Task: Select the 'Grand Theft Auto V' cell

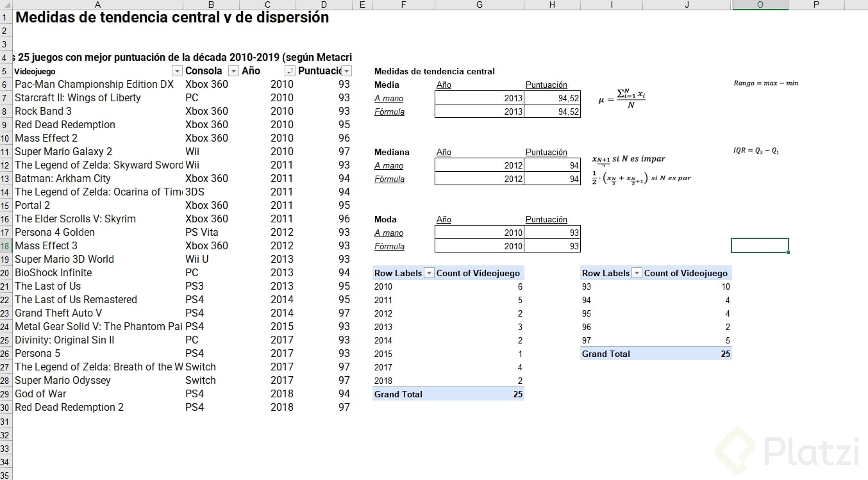Action: (97, 313)
